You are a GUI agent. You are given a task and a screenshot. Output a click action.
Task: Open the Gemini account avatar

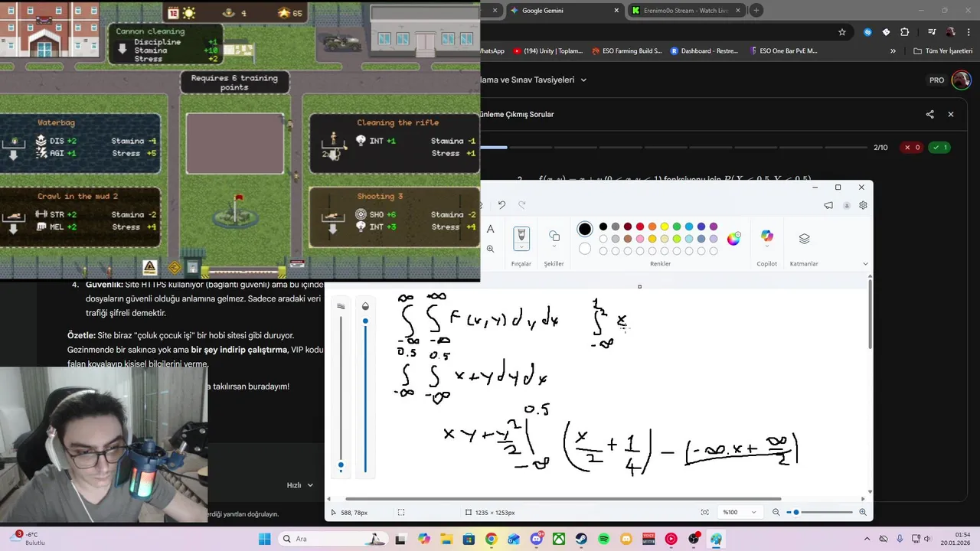point(961,80)
